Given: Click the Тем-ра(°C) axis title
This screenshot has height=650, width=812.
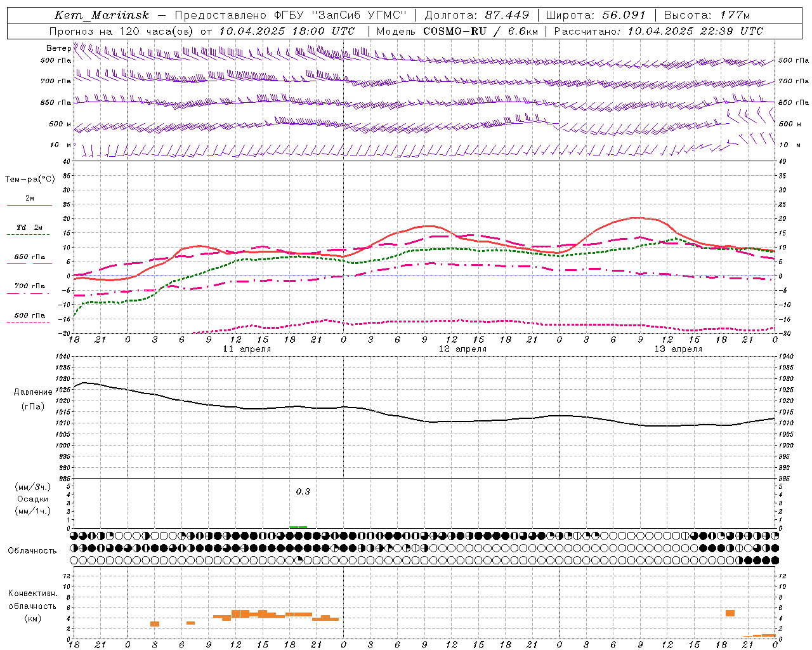Looking at the screenshot, I should (30, 180).
